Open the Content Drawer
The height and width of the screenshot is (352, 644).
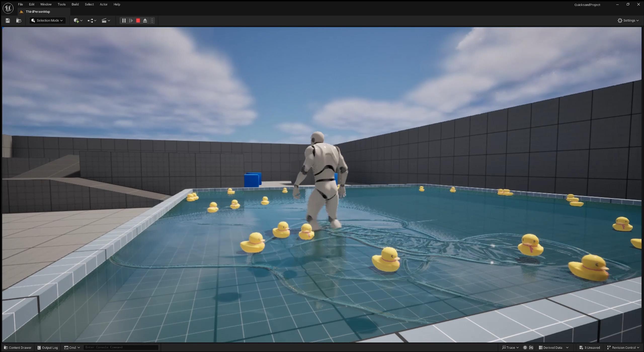click(x=18, y=347)
